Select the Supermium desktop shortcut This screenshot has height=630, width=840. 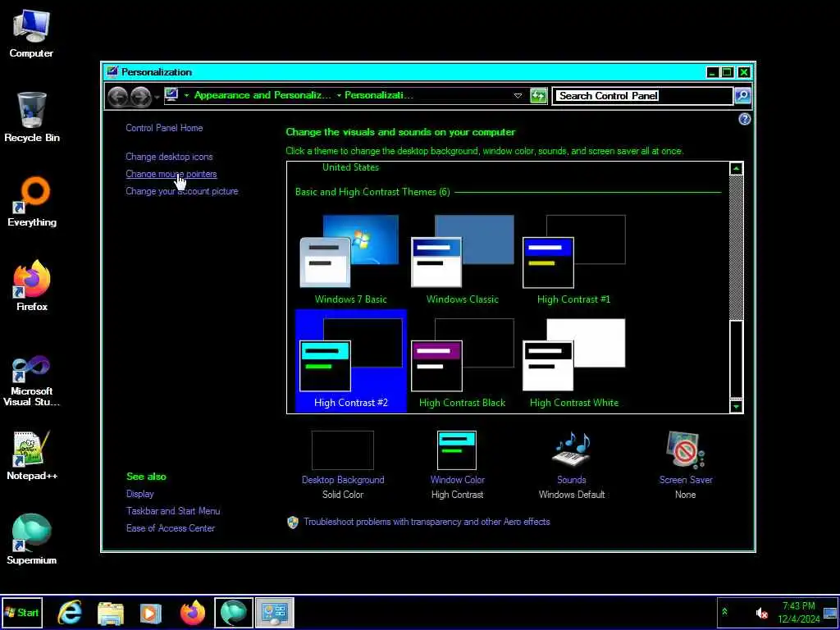coord(32,540)
